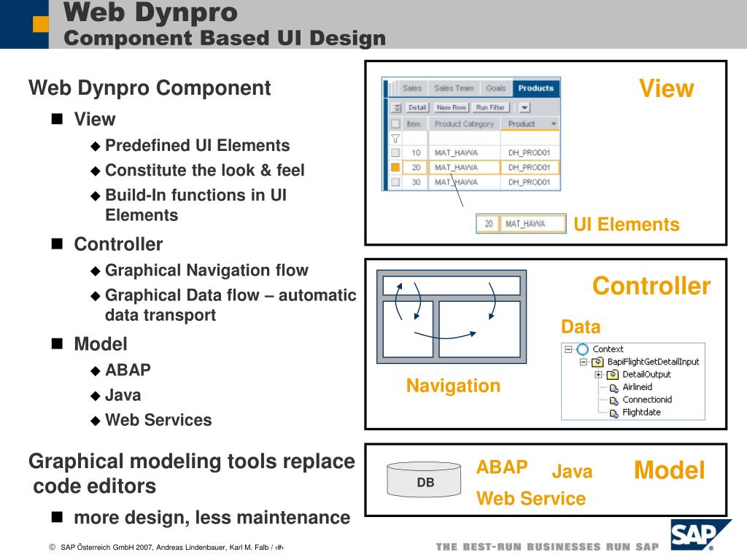This screenshot has width=747, height=560.
Task: Open the Goals tab
Action: (x=496, y=88)
